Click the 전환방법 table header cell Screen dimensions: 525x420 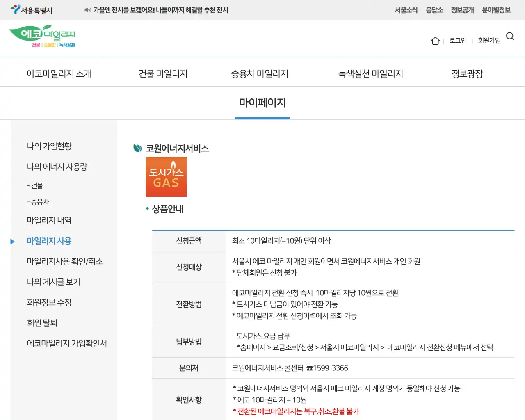pos(189,304)
